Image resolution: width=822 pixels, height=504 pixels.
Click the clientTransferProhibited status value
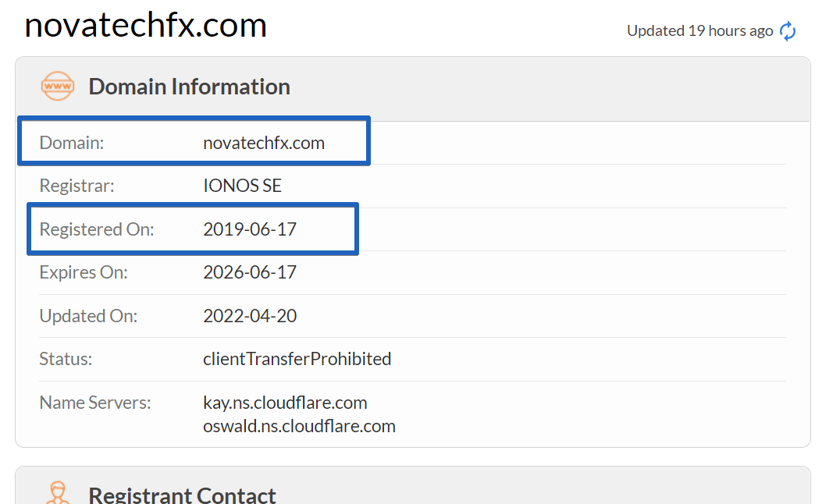point(297,359)
